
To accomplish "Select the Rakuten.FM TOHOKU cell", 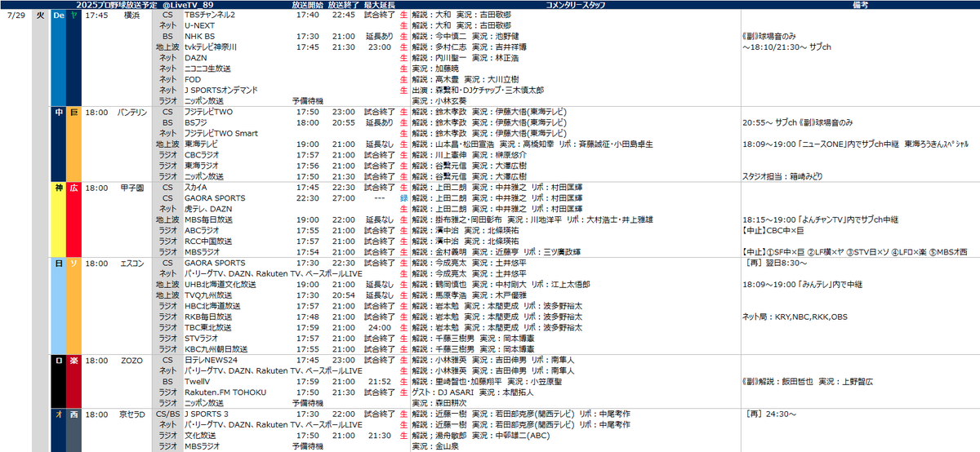I will [225, 392].
